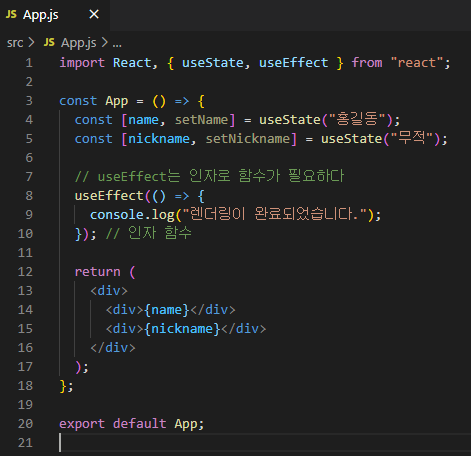The image size is (471, 456).
Task: Click {nickname} inside the div on line 15
Action: tap(182, 329)
